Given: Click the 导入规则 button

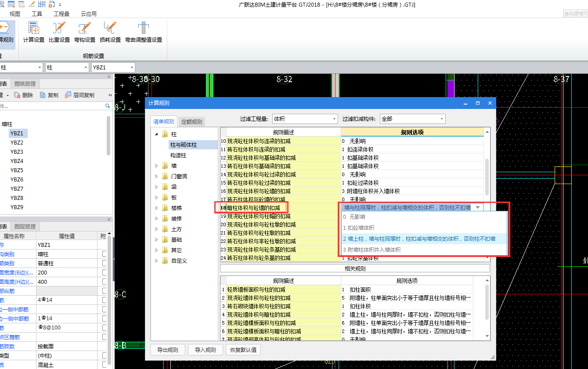Looking at the screenshot, I should point(205,350).
